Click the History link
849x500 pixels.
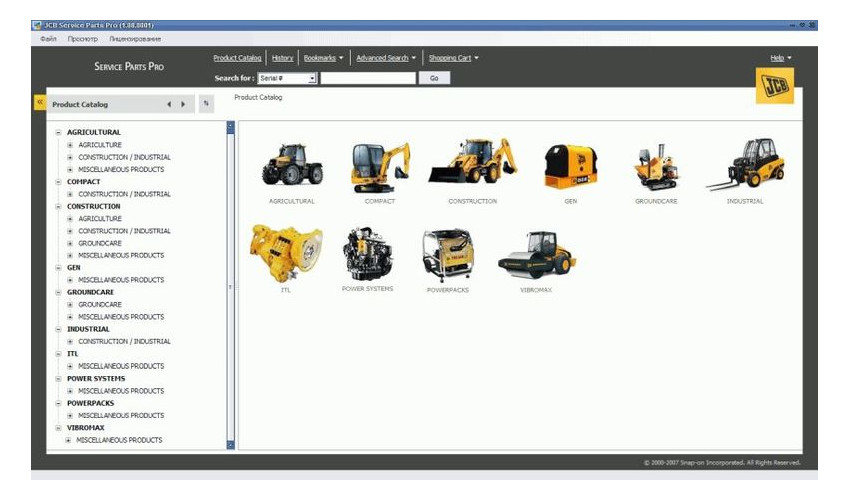[x=282, y=58]
